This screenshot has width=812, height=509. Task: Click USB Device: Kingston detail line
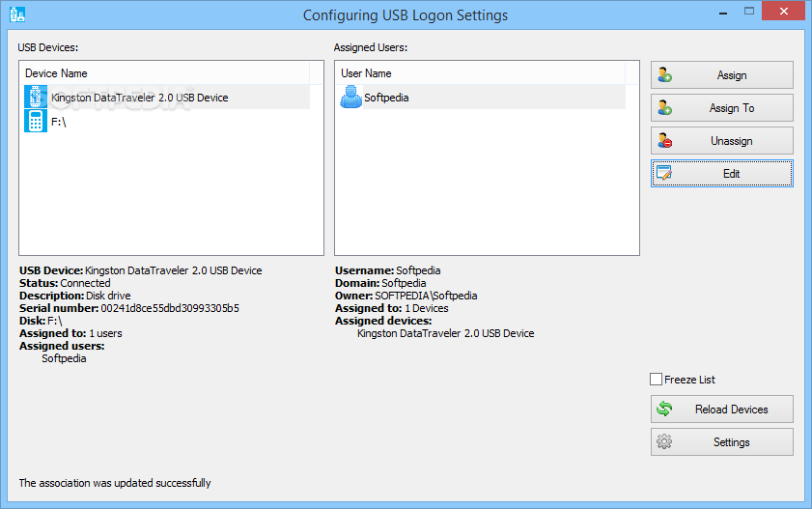pyautogui.click(x=140, y=270)
